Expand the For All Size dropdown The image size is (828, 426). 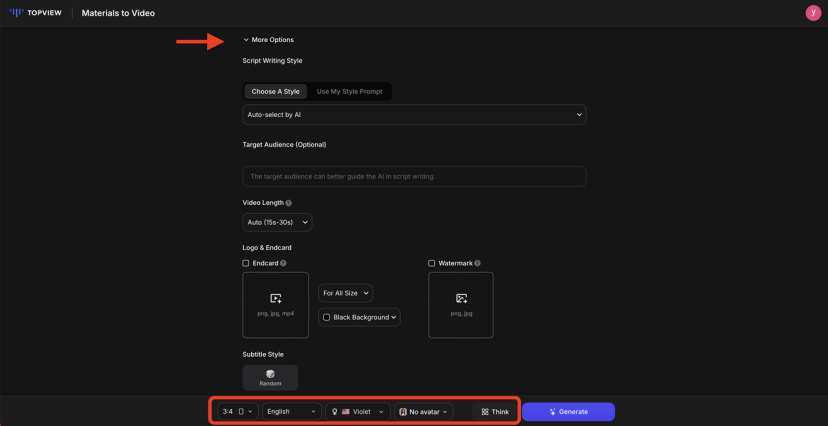point(346,293)
